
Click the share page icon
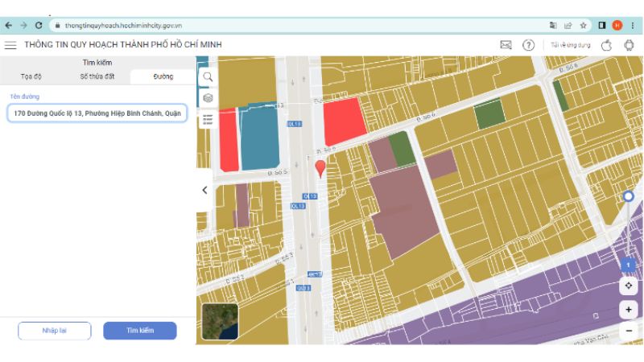(x=568, y=26)
